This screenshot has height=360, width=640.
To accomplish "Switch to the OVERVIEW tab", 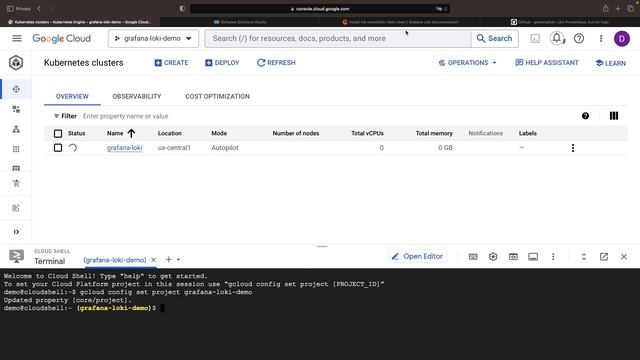I will [72, 96].
